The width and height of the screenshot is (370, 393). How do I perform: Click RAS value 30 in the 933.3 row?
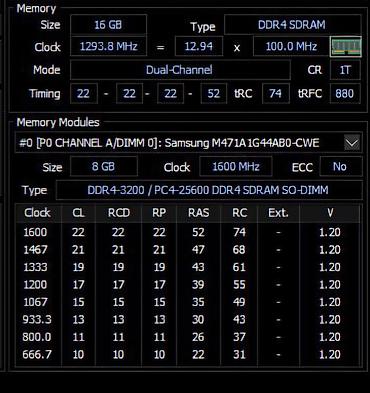click(198, 319)
